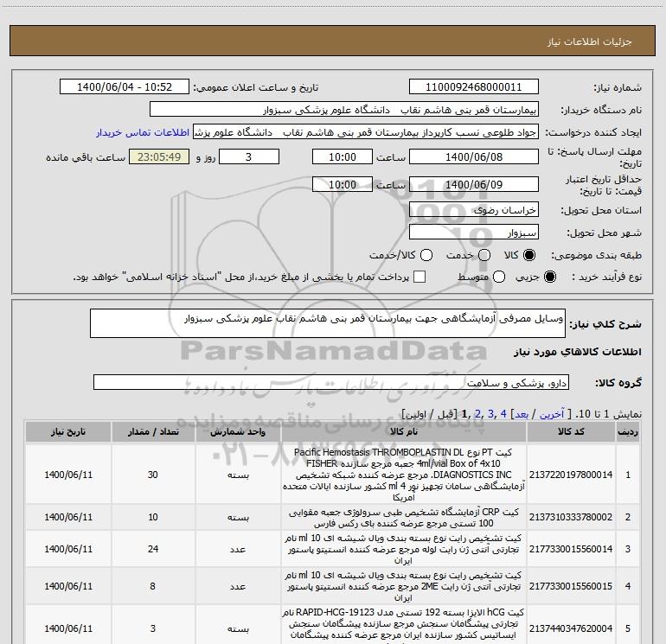
Task: Select the کالا radio button
Action: coord(529,255)
